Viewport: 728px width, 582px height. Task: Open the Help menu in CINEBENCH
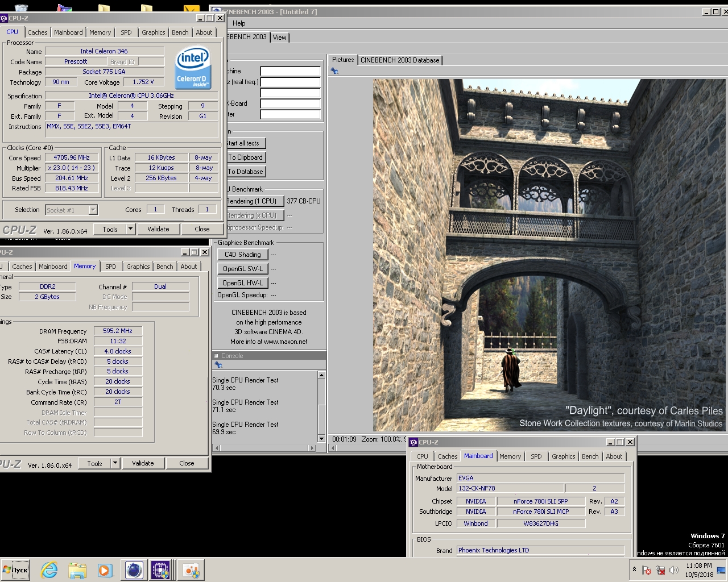[x=239, y=23]
